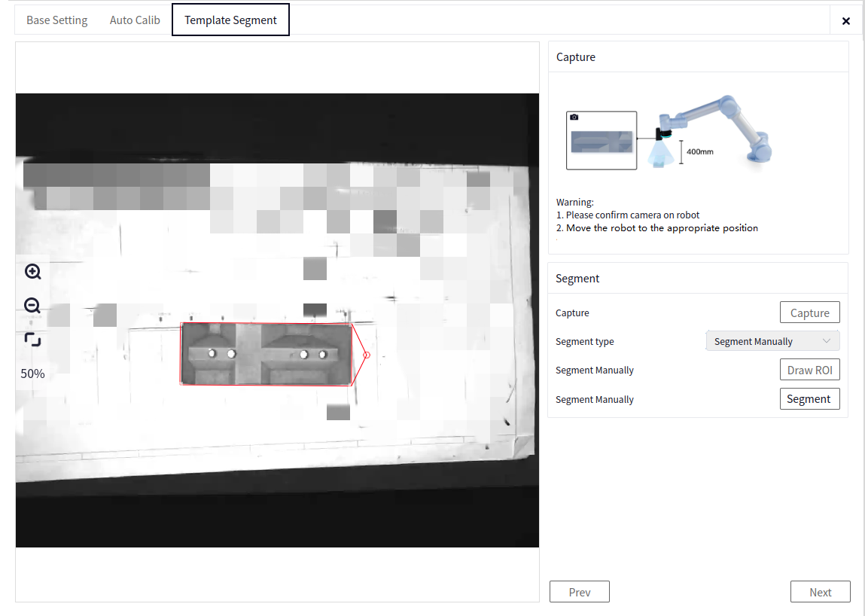Close the dialog with the X button

(x=845, y=21)
